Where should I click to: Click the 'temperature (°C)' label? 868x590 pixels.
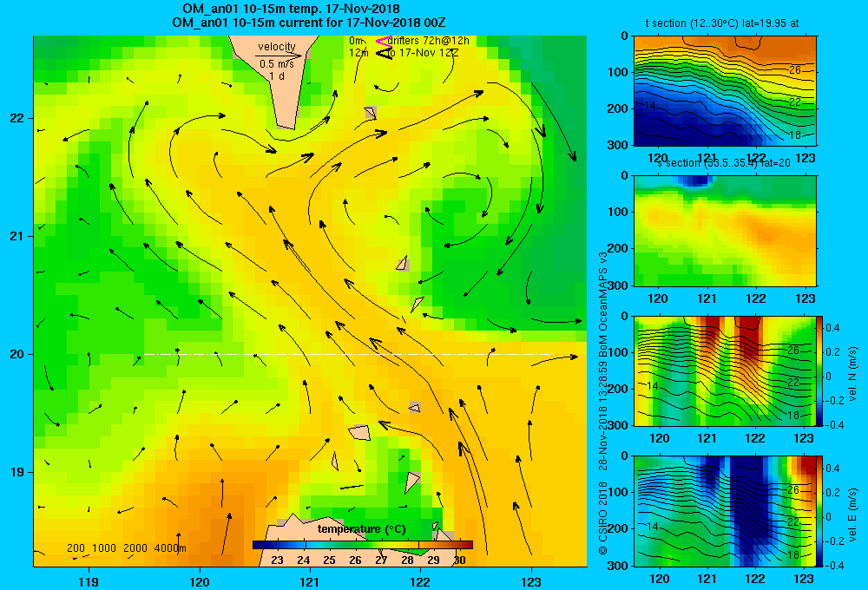361,529
